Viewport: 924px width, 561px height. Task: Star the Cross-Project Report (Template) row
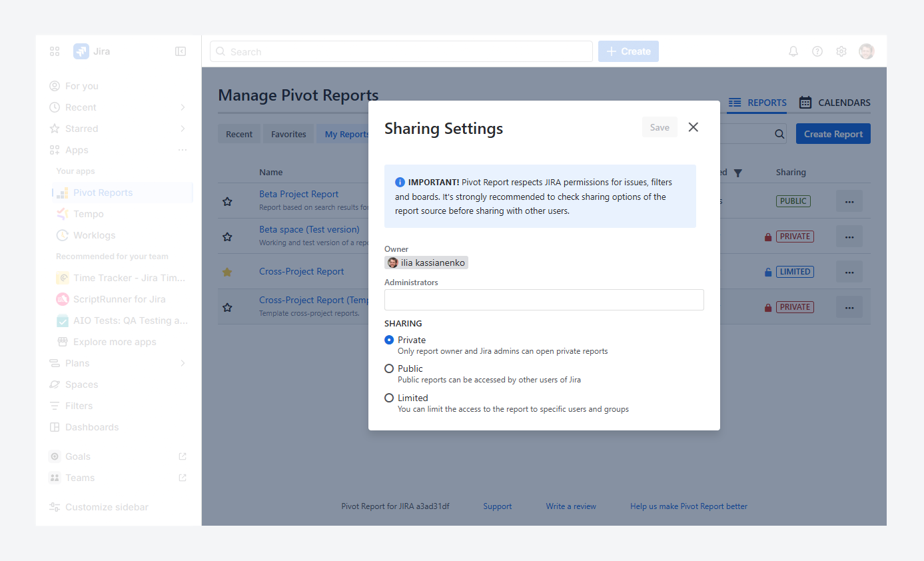pyautogui.click(x=227, y=307)
